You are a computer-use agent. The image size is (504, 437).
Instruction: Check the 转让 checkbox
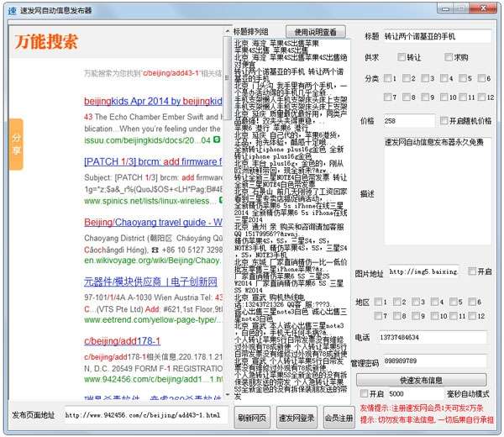click(x=402, y=57)
